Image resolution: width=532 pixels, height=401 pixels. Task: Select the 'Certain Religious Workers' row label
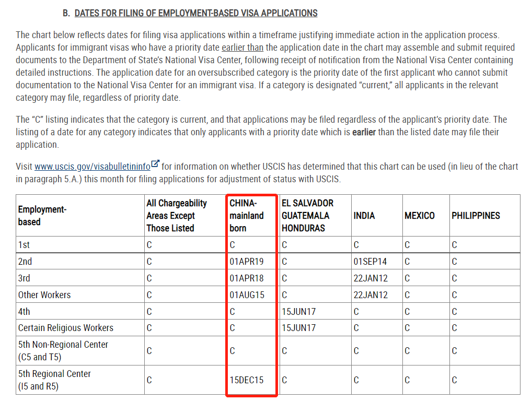66,328
